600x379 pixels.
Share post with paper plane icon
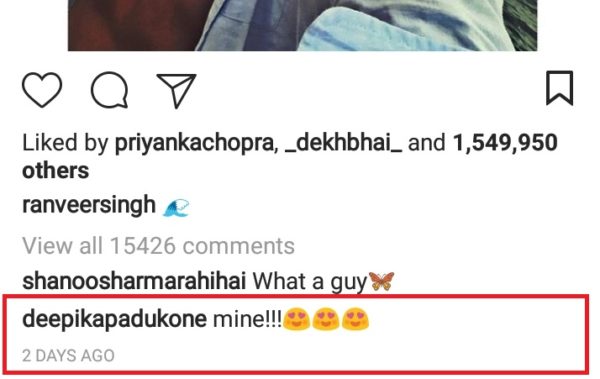pyautogui.click(x=176, y=91)
